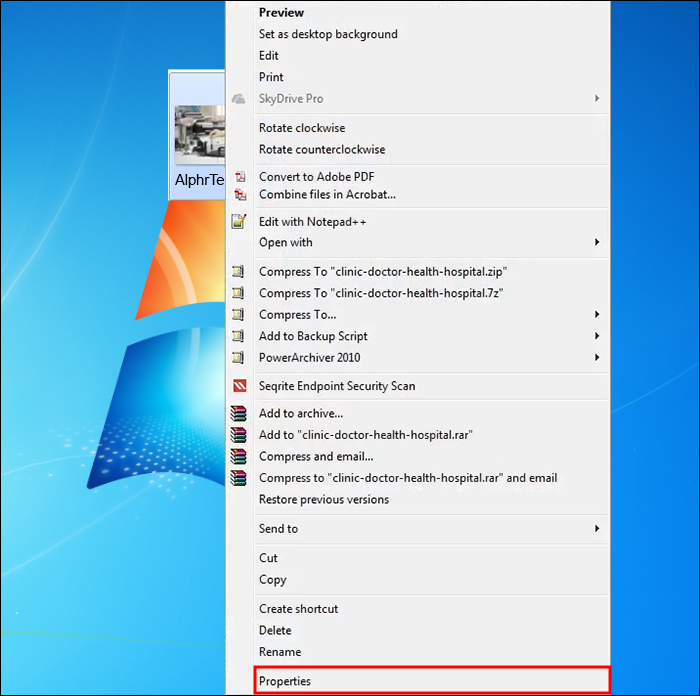The width and height of the screenshot is (700, 696).
Task: Click the Seqrite security scan icon
Action: pyautogui.click(x=240, y=386)
